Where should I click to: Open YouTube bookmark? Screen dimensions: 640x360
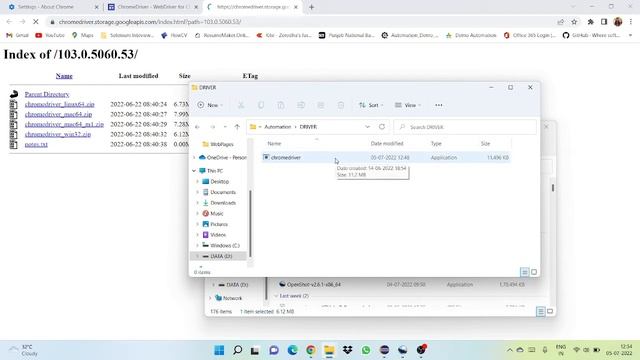[x=50, y=36]
